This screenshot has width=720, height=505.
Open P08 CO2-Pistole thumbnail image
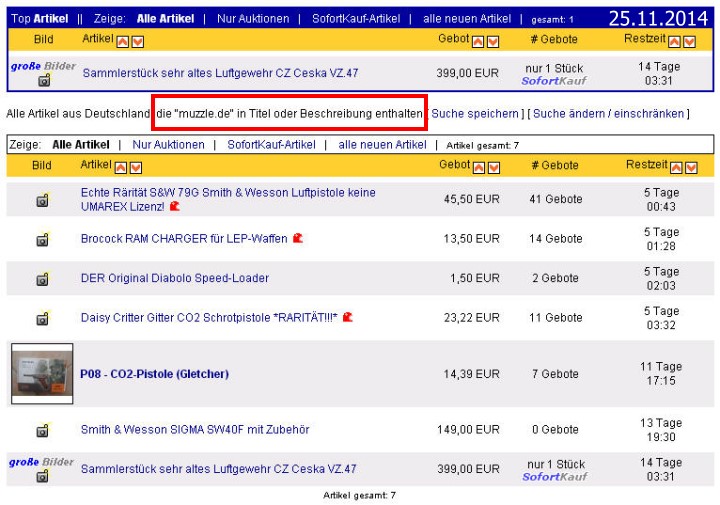tap(42, 374)
